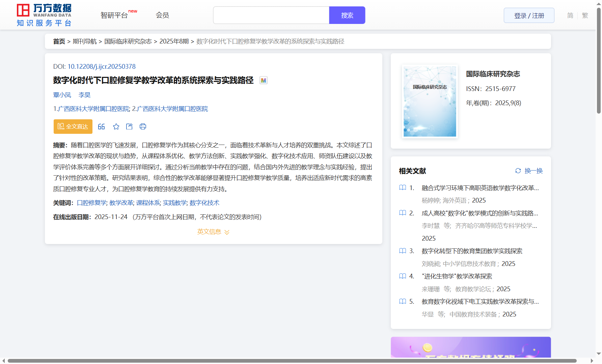This screenshot has width=602, height=364.
Task: Click the search input field
Action: pyautogui.click(x=271, y=16)
